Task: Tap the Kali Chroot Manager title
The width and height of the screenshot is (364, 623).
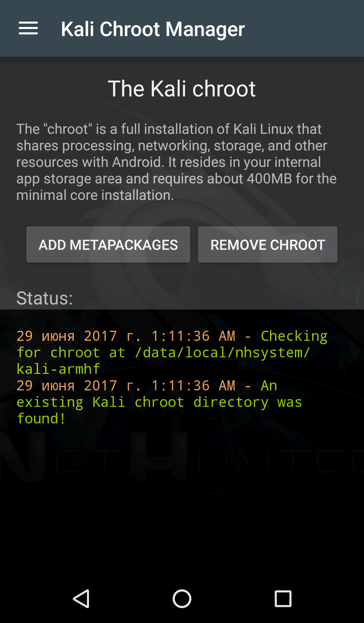Action: pos(153,29)
